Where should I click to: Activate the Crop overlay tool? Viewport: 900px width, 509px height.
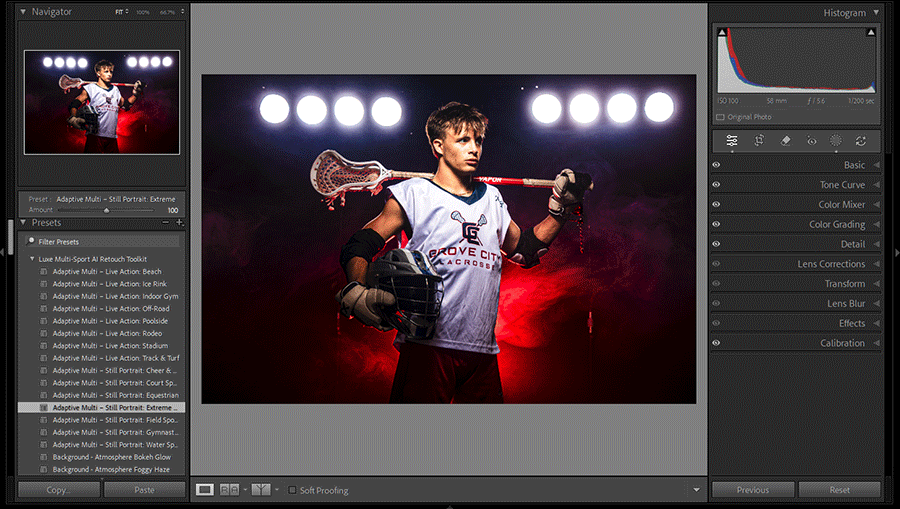[759, 141]
